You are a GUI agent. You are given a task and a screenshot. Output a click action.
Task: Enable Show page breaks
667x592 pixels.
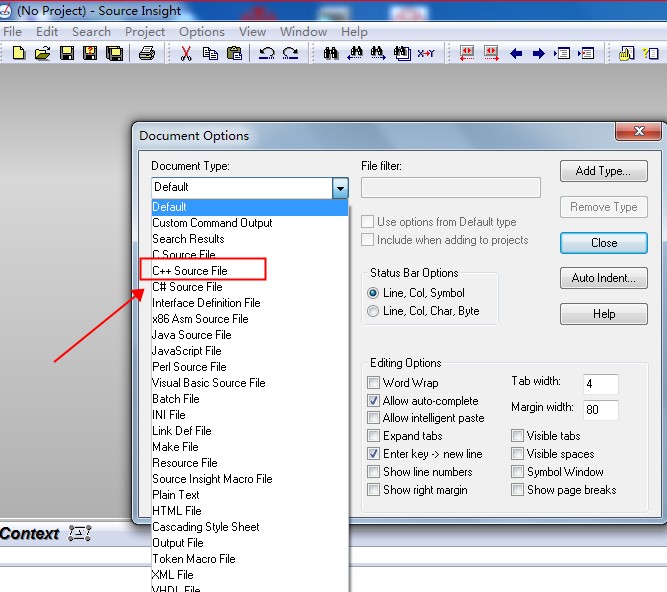pos(517,490)
